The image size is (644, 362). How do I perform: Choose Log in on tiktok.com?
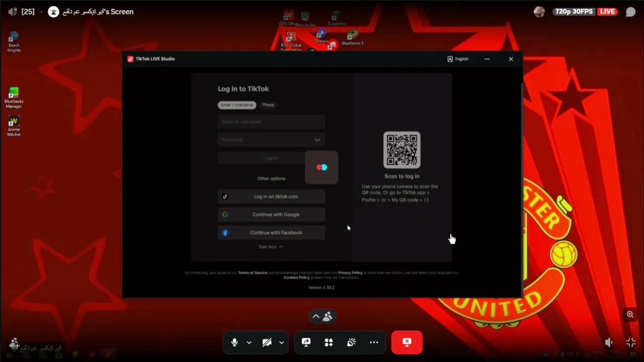coord(271,197)
